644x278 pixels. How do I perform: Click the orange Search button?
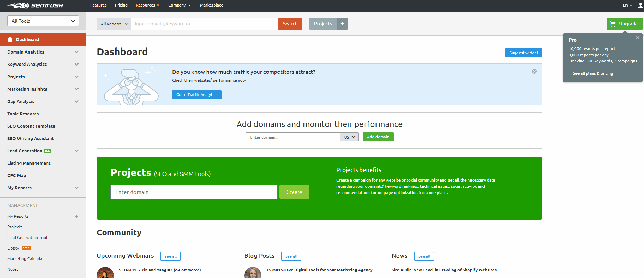290,24
